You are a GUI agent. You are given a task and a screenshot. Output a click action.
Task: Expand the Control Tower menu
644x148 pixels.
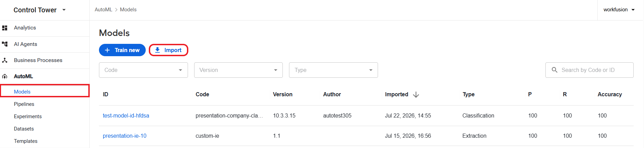tap(64, 10)
